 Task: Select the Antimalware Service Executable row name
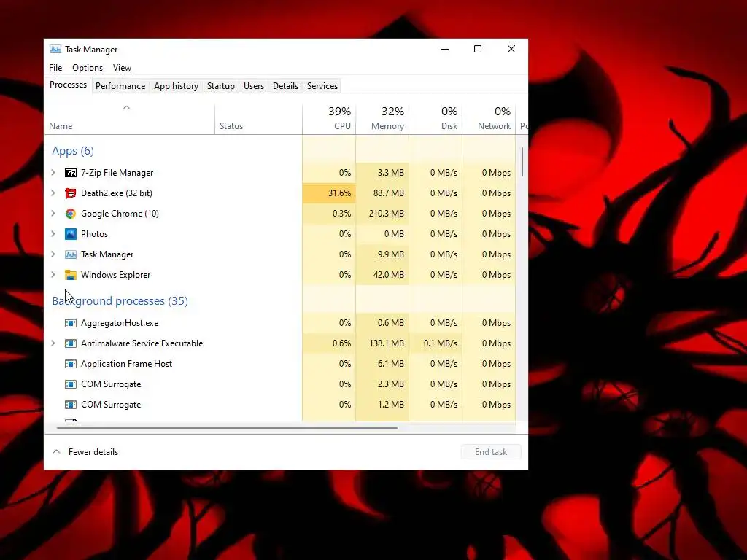(142, 344)
